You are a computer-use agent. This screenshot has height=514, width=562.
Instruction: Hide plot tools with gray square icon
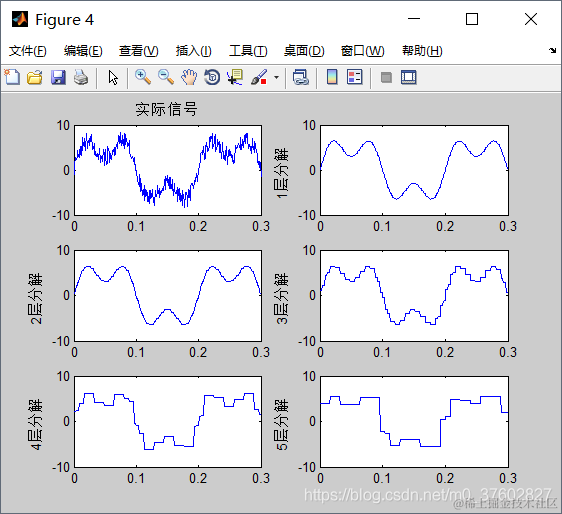(386, 77)
